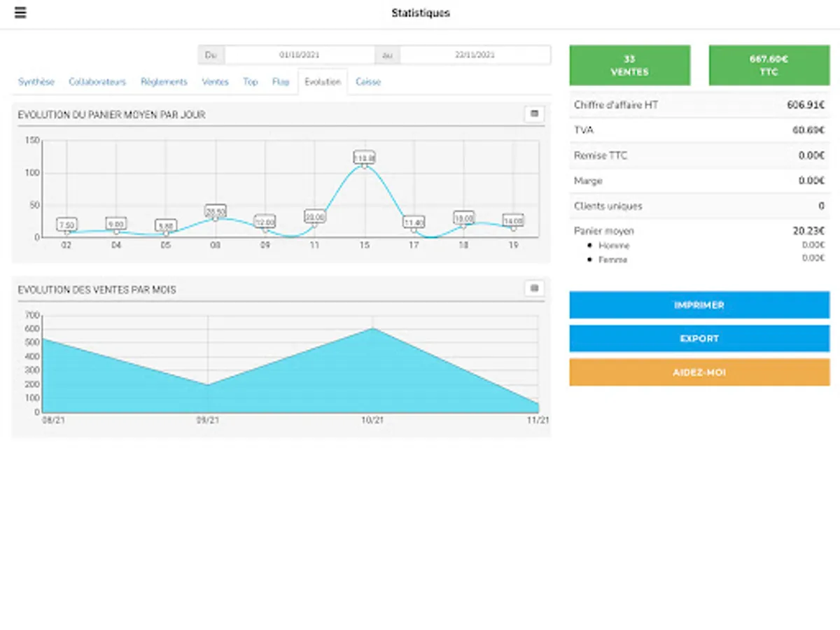Go to the Ventes tab
Image resolution: width=840 pixels, height=630 pixels.
click(x=216, y=82)
